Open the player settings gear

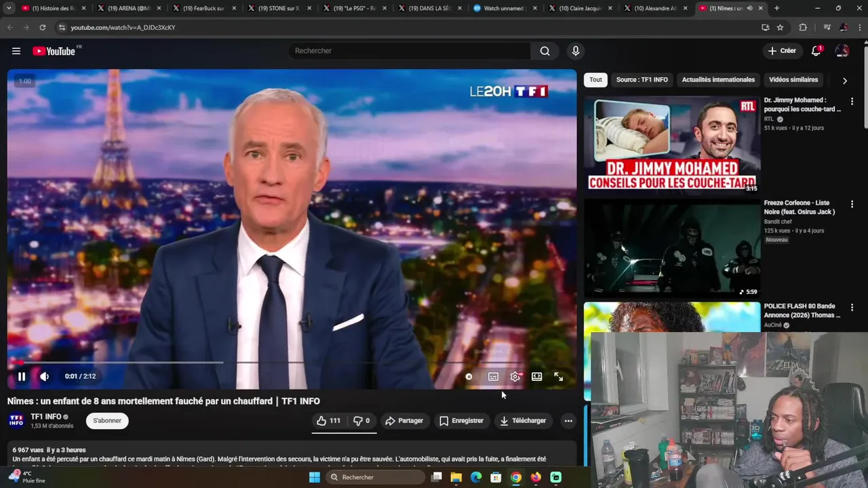pyautogui.click(x=515, y=377)
